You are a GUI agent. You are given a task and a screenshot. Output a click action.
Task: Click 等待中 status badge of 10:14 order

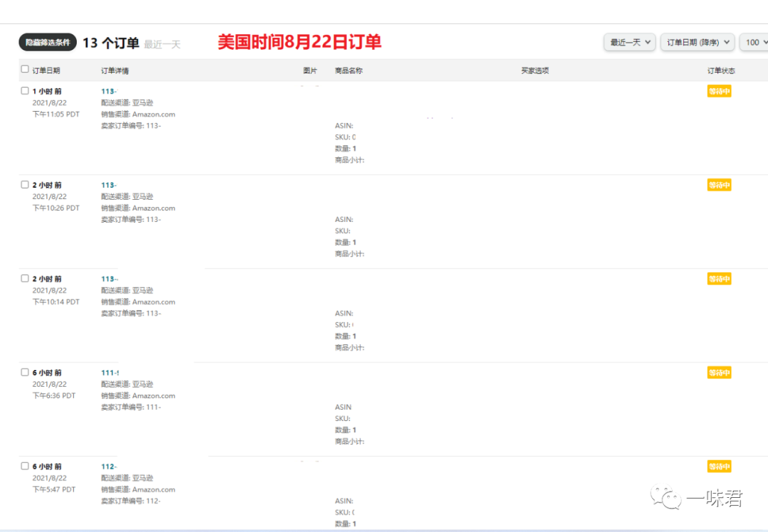[719, 279]
